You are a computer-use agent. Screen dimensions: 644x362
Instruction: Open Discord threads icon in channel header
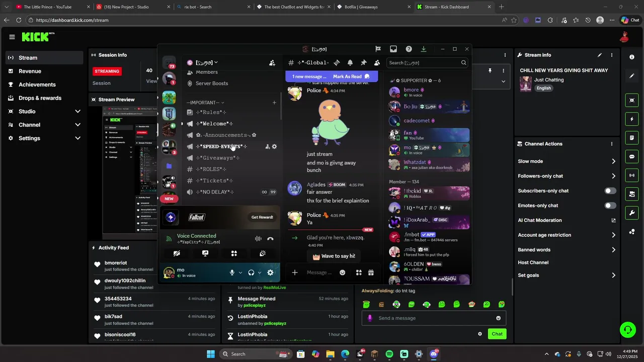(x=337, y=63)
